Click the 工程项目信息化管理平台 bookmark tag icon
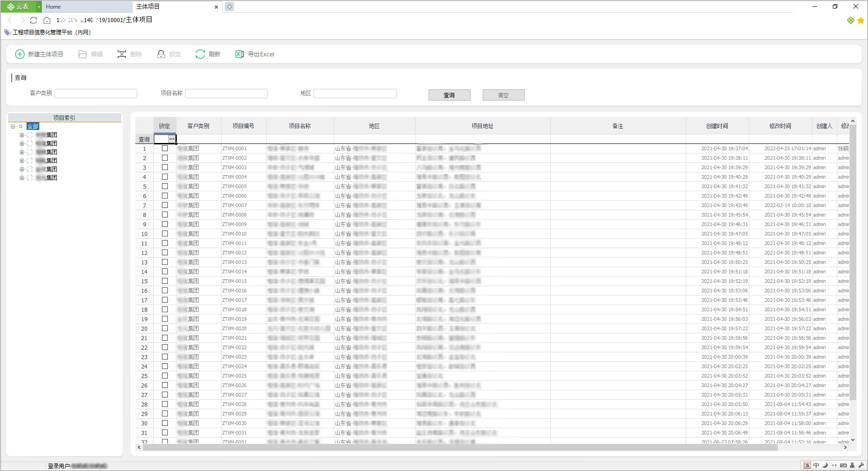This screenshot has width=868, height=471. pyautogui.click(x=7, y=32)
